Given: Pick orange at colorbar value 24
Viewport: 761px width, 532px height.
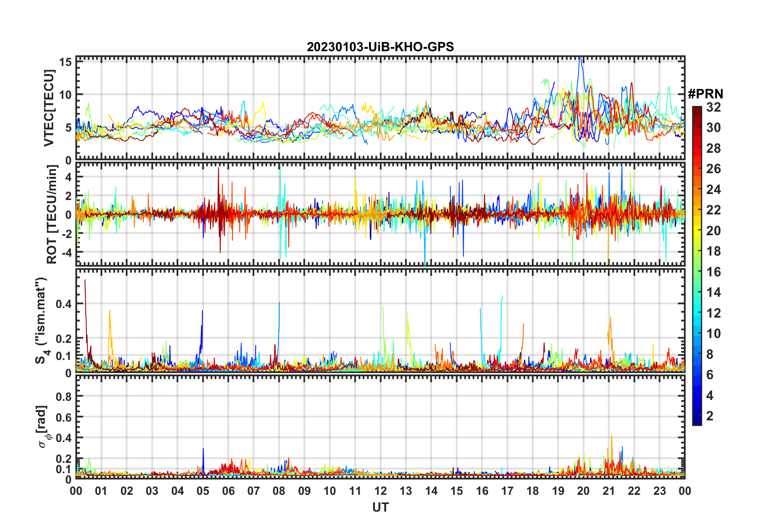Looking at the screenshot, I should [697, 190].
